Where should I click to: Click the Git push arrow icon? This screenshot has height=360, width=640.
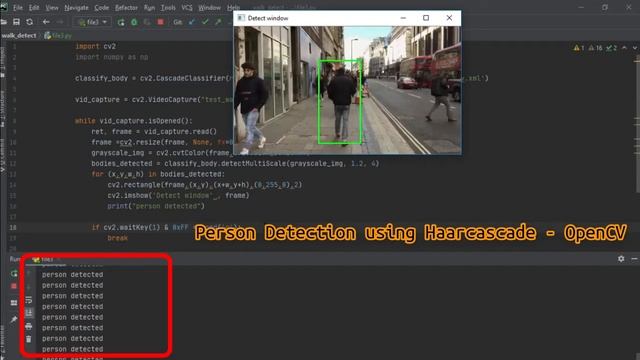point(218,22)
